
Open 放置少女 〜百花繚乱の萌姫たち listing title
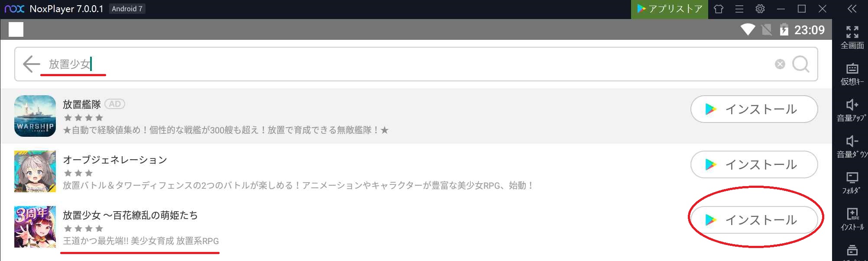pos(130,215)
